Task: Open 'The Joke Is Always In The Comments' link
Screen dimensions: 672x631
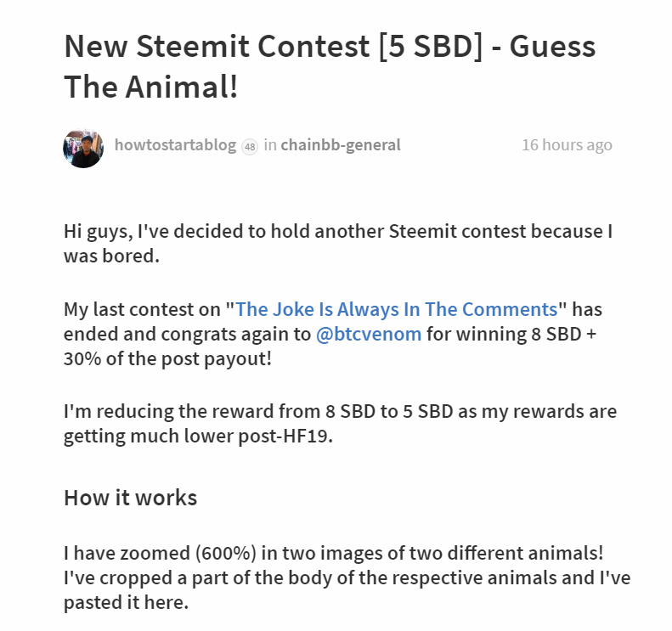Action: [396, 309]
